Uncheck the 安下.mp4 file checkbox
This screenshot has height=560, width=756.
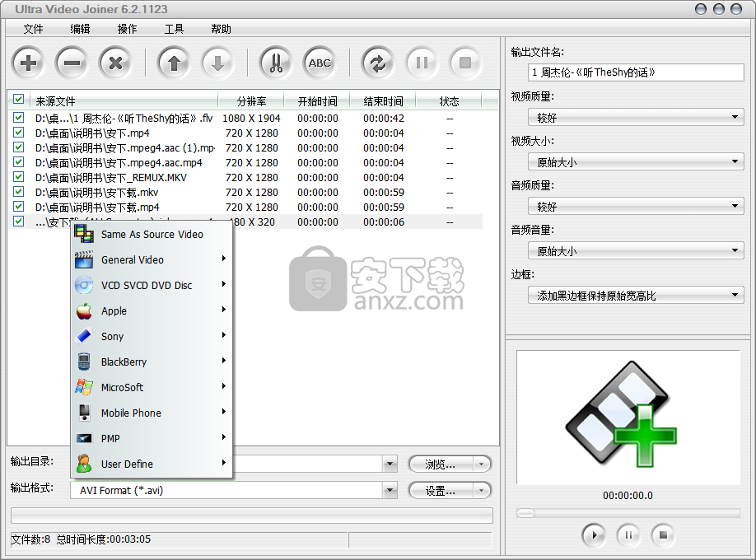click(x=19, y=132)
